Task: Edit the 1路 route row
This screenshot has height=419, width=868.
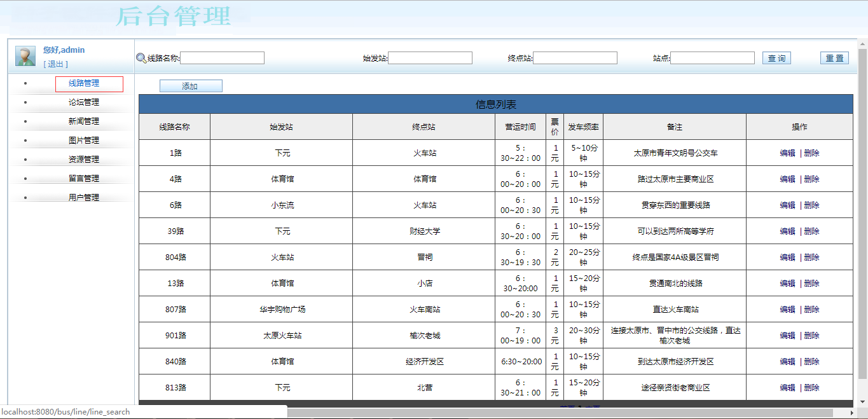Action: 787,153
